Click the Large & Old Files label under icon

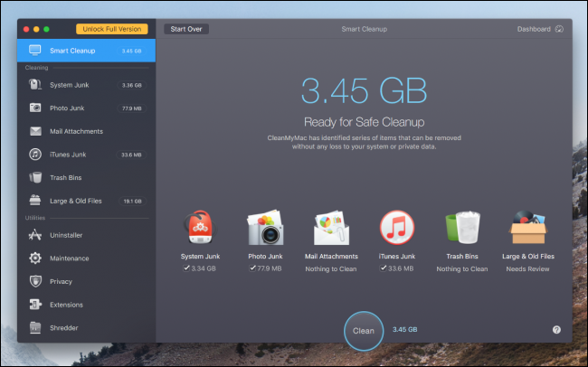point(528,257)
